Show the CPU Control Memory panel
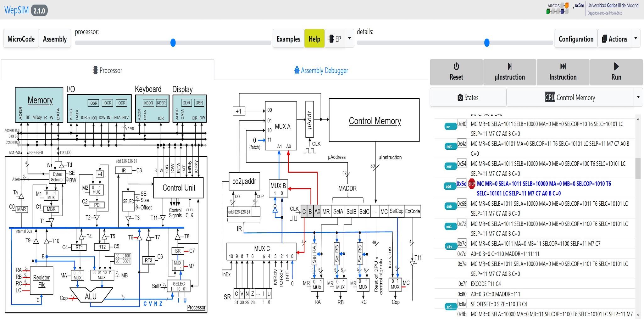Screen dimensions: 644x322 [x=570, y=97]
